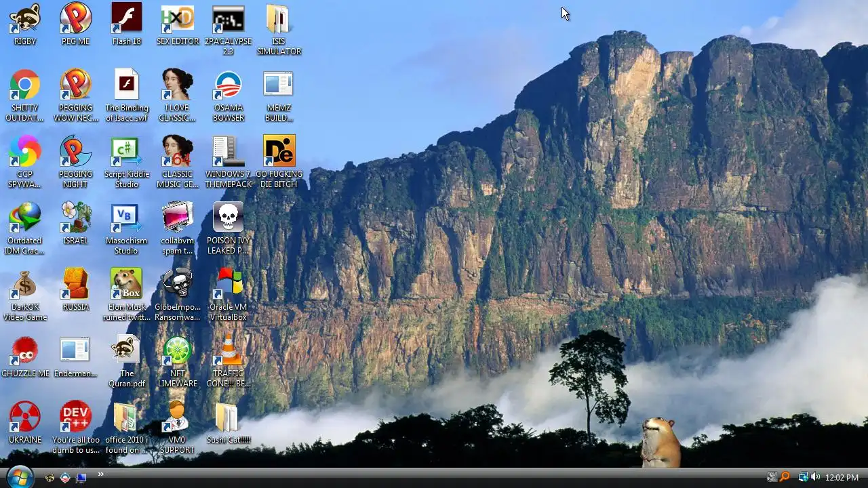
Task: Select the MEMZ BUILD... desktop icon
Action: (279, 85)
